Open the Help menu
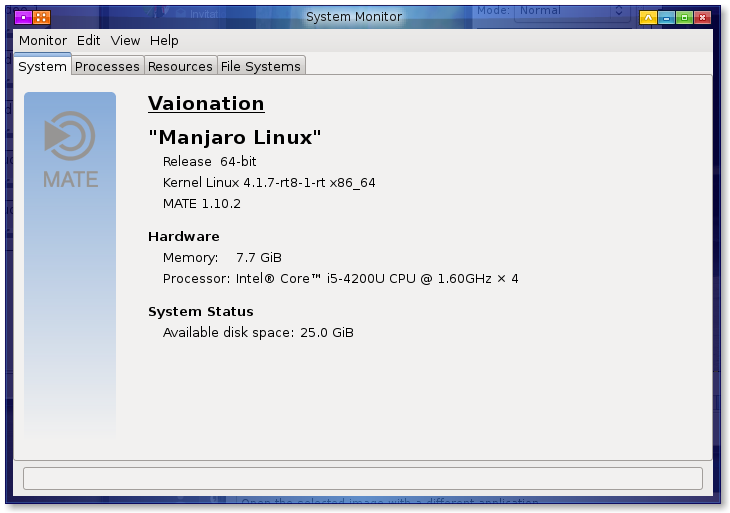730x513 pixels. (164, 41)
